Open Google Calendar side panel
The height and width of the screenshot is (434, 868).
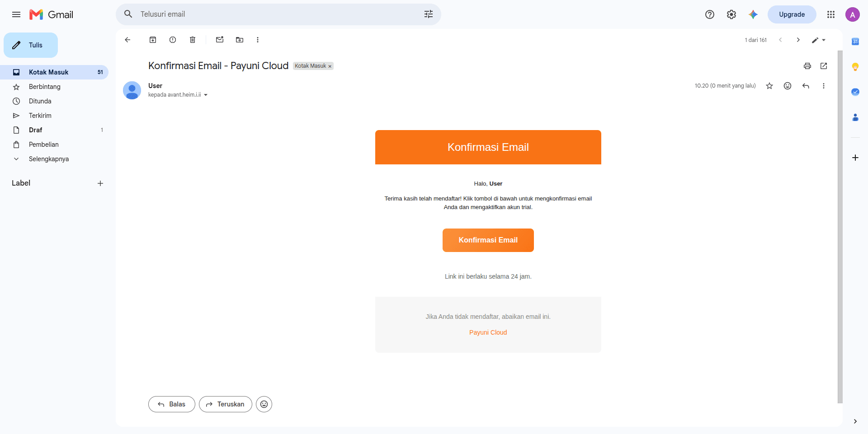tap(855, 42)
